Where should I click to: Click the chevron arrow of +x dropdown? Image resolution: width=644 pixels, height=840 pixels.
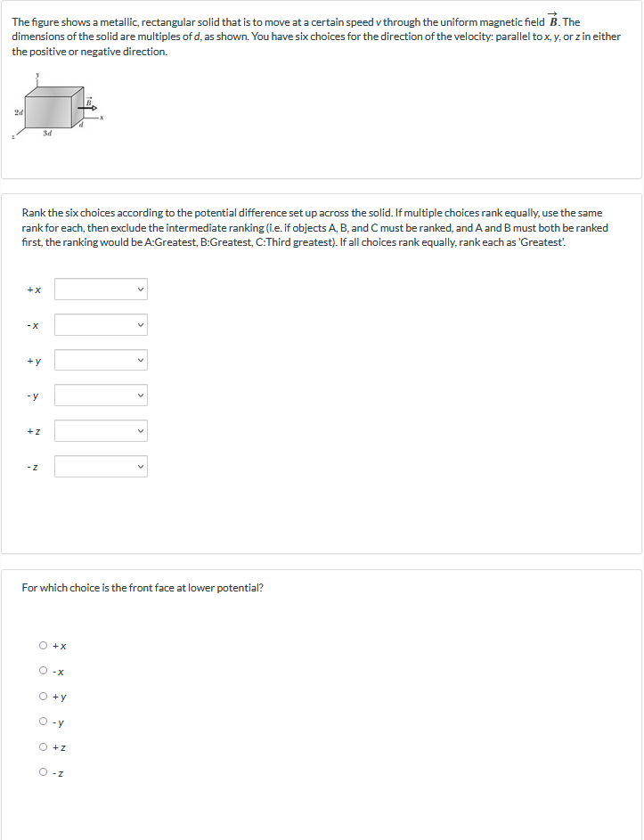(x=141, y=290)
